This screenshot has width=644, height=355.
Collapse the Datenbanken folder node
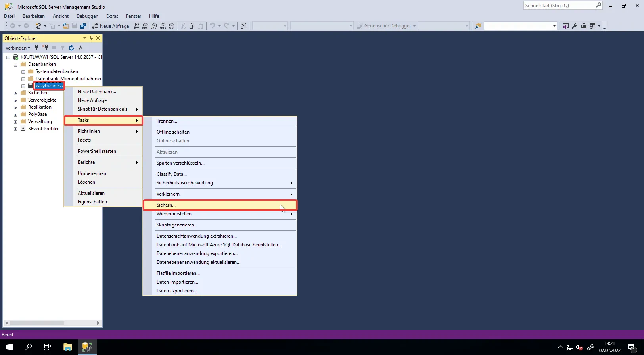tap(15, 64)
